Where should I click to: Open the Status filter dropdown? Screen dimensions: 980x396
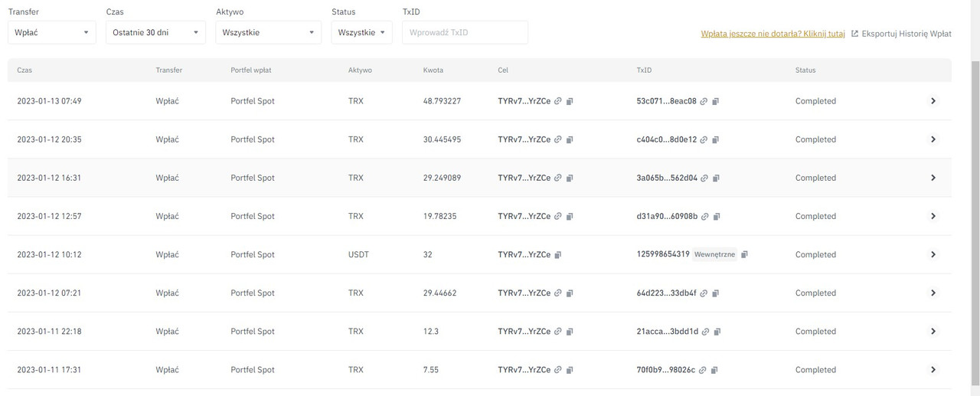362,32
